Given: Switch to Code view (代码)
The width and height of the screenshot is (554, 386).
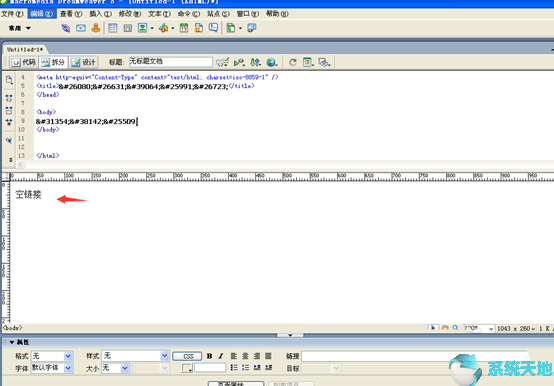Looking at the screenshot, I should click(x=23, y=63).
